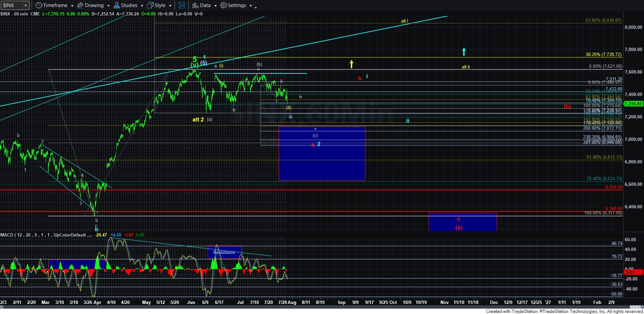The image size is (644, 314).
Task: Click the Settings gear icon
Action: click(223, 5)
